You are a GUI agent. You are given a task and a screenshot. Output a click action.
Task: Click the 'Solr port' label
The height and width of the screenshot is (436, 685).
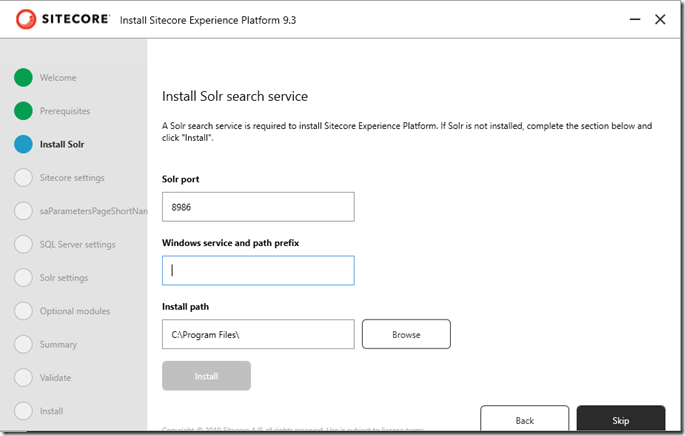point(180,179)
